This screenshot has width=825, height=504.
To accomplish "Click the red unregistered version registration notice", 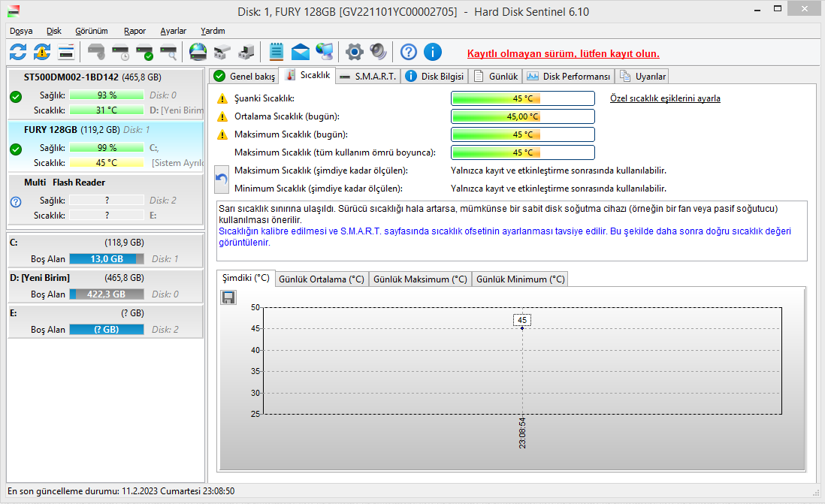I will point(563,53).
